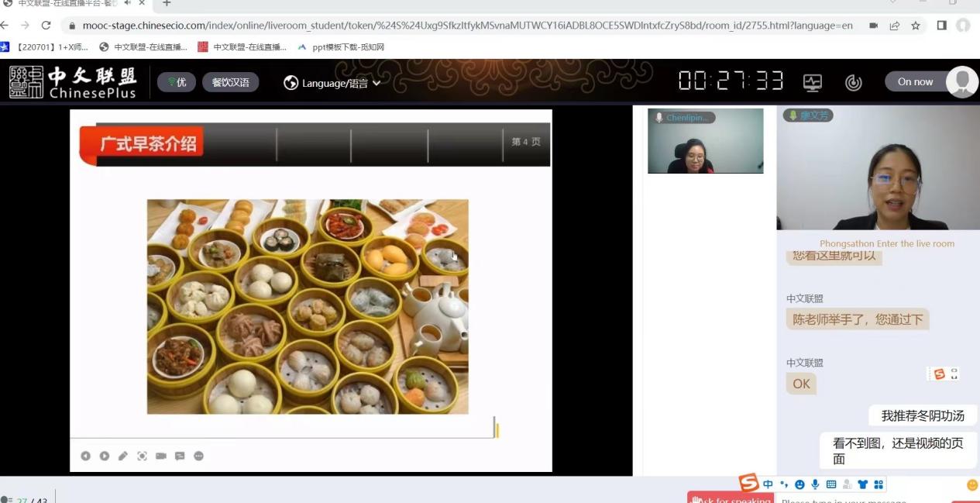Image resolution: width=980 pixels, height=503 pixels.
Task: Advance slide using the right arrow icon
Action: pyautogui.click(x=105, y=456)
